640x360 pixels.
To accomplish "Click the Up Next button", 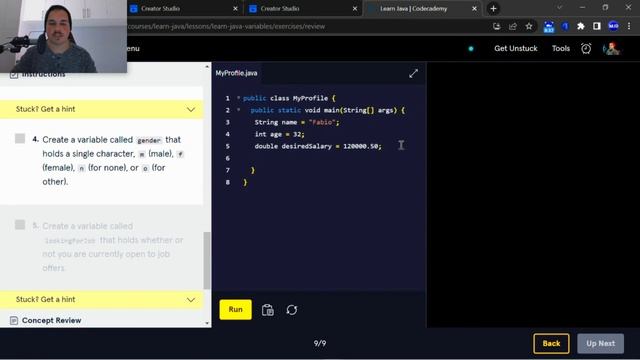I will pyautogui.click(x=600, y=344).
